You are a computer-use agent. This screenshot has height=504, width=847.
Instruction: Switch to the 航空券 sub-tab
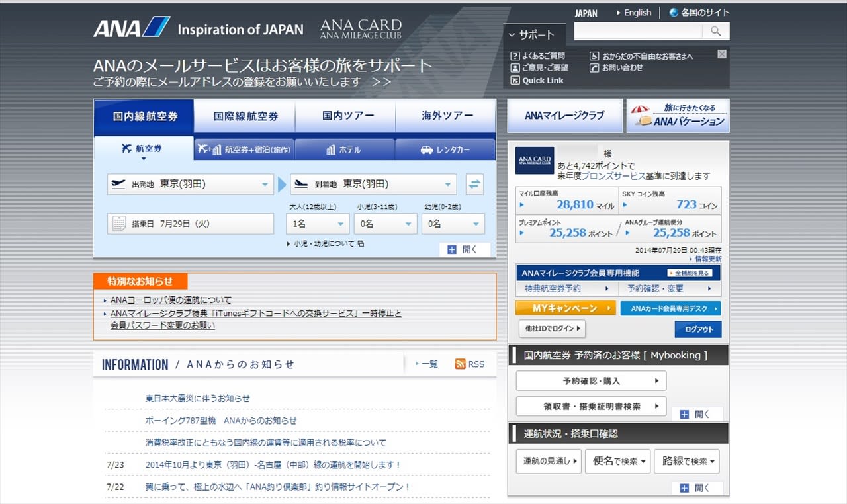tap(144, 149)
